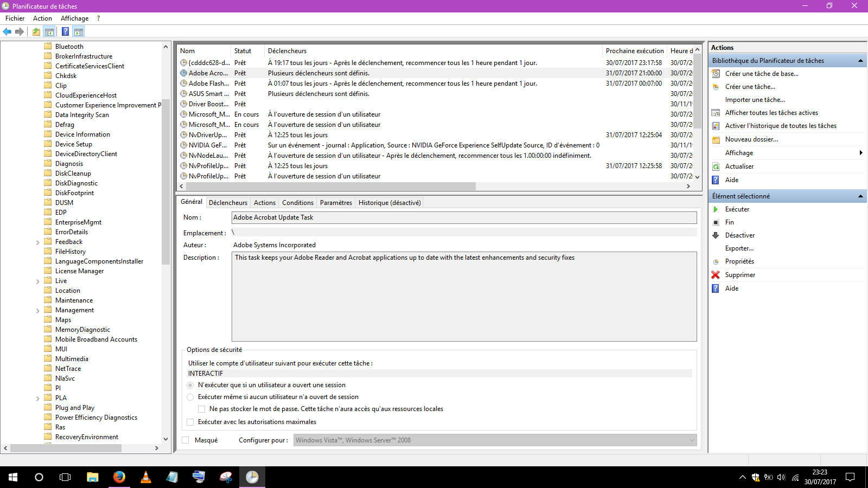Open the taskbar clock showing 23:23
Viewport: 868px width, 488px height.
tap(820, 477)
